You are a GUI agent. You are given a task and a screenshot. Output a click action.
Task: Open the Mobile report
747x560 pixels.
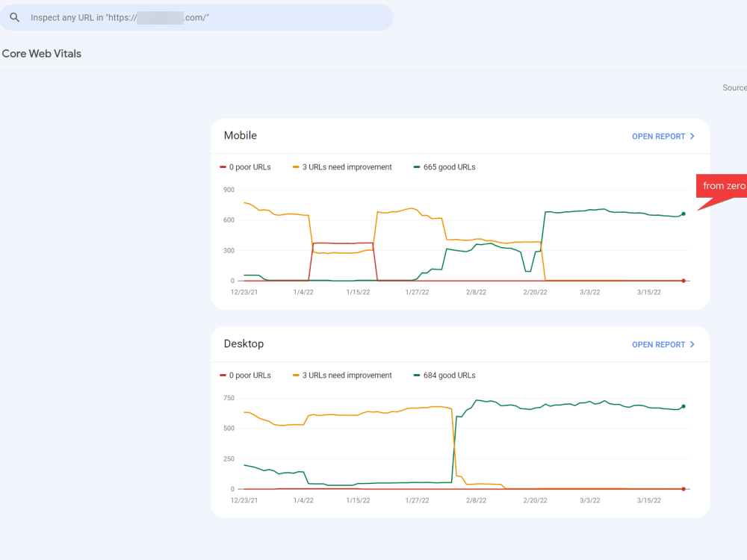658,136
